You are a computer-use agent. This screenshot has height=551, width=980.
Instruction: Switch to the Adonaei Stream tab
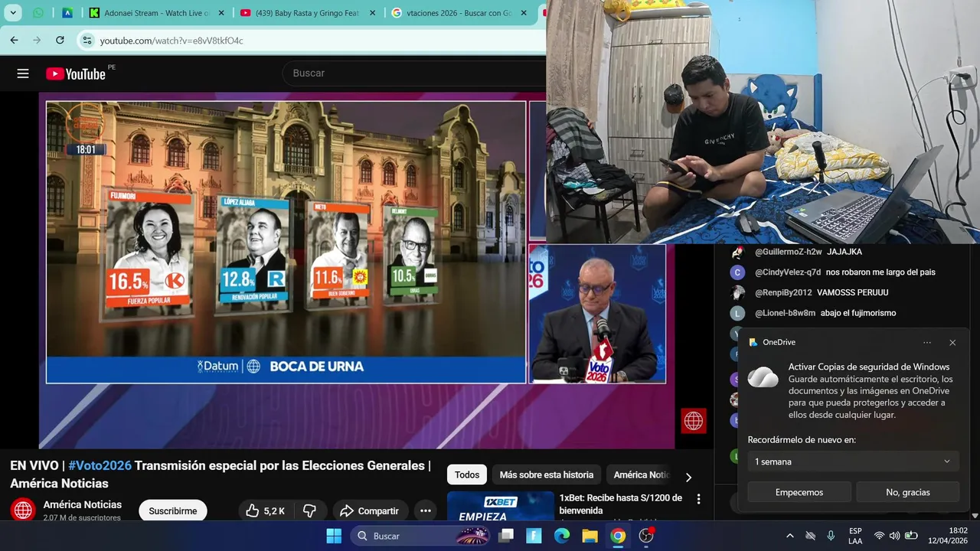tap(156, 13)
